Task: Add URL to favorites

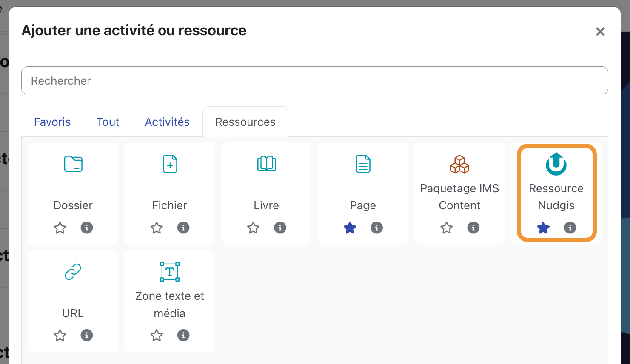Action: [60, 335]
